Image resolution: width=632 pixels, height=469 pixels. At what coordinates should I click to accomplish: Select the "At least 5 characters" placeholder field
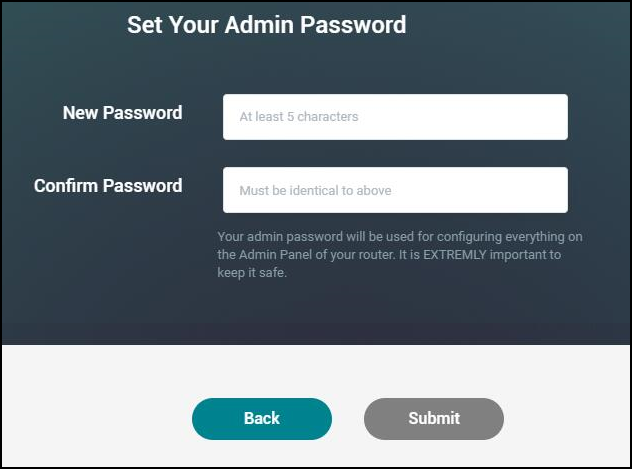[395, 117]
